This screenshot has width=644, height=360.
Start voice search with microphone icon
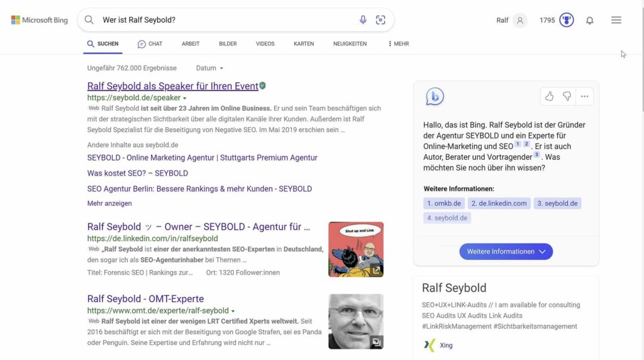coord(363,20)
